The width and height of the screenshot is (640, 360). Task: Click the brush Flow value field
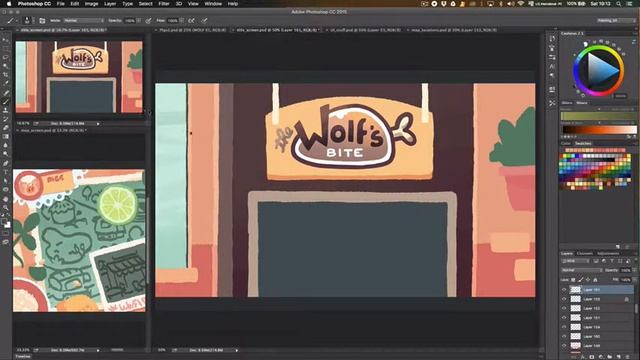[173, 20]
